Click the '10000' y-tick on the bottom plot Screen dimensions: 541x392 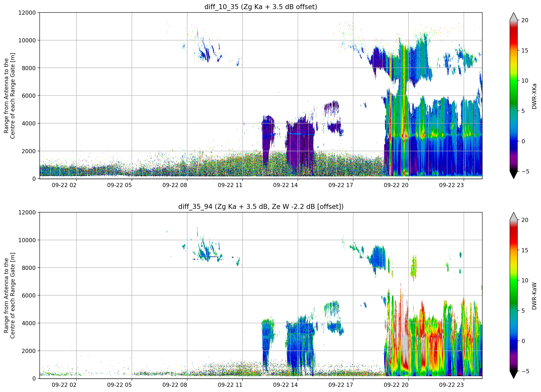27,240
